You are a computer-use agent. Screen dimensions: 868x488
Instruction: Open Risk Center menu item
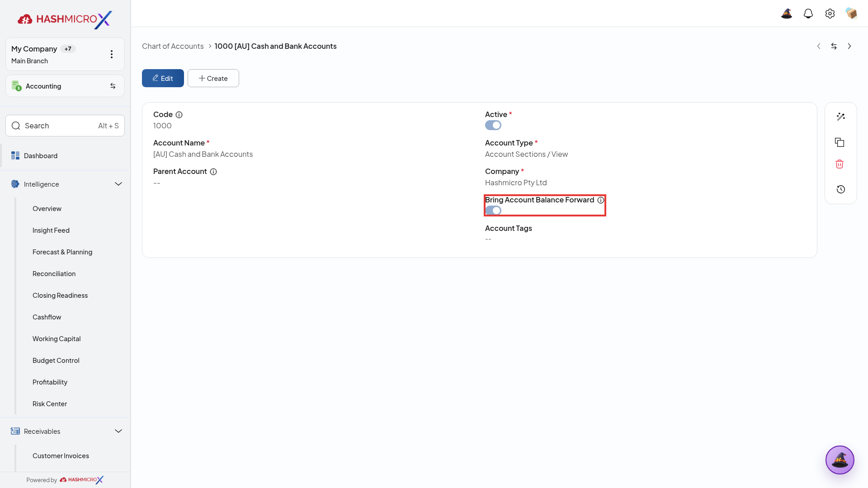[50, 404]
